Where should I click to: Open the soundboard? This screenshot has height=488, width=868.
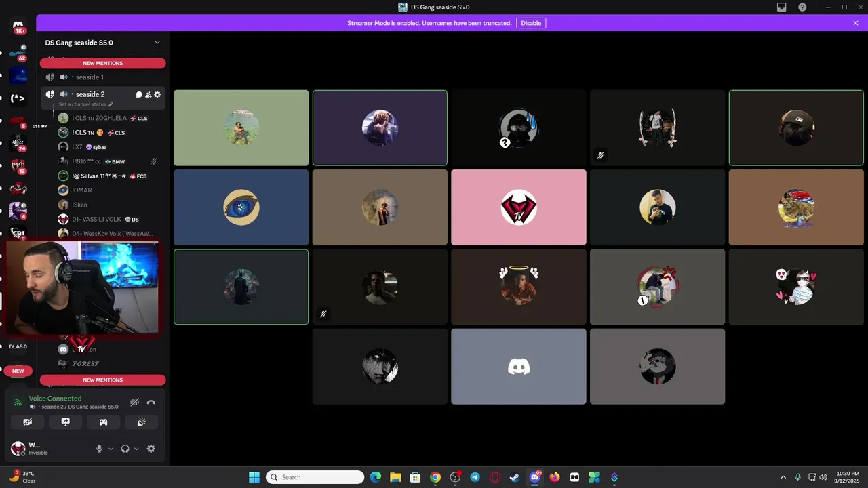[141, 422]
